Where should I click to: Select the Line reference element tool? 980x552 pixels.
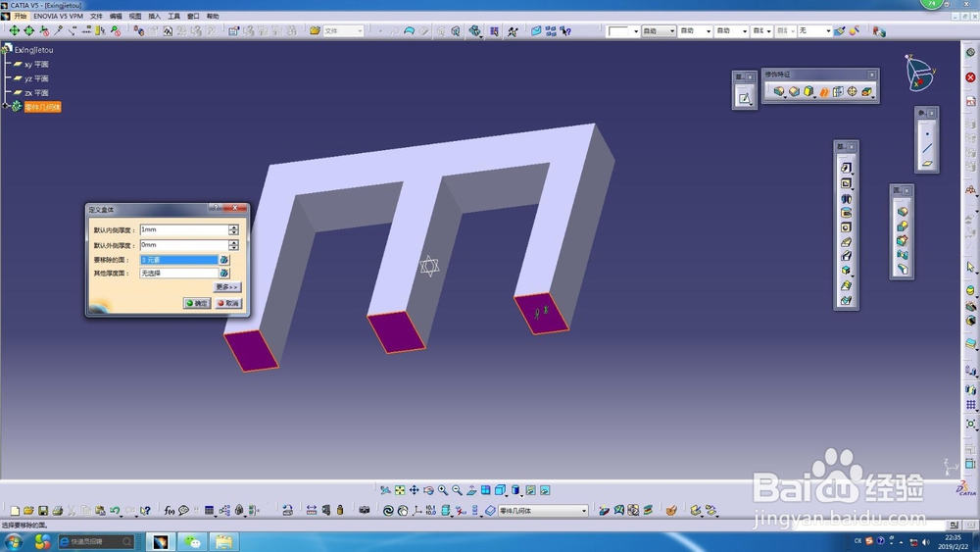[x=927, y=149]
